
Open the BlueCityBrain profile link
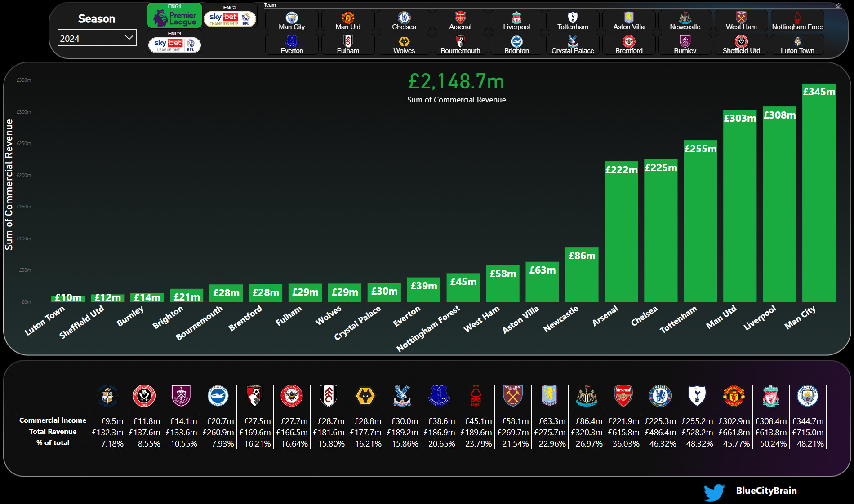[766, 491]
